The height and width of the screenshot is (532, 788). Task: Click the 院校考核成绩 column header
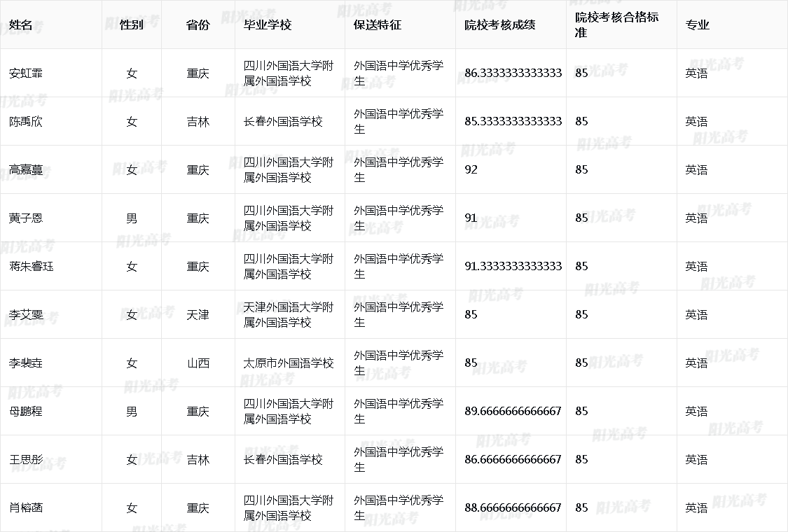point(500,24)
